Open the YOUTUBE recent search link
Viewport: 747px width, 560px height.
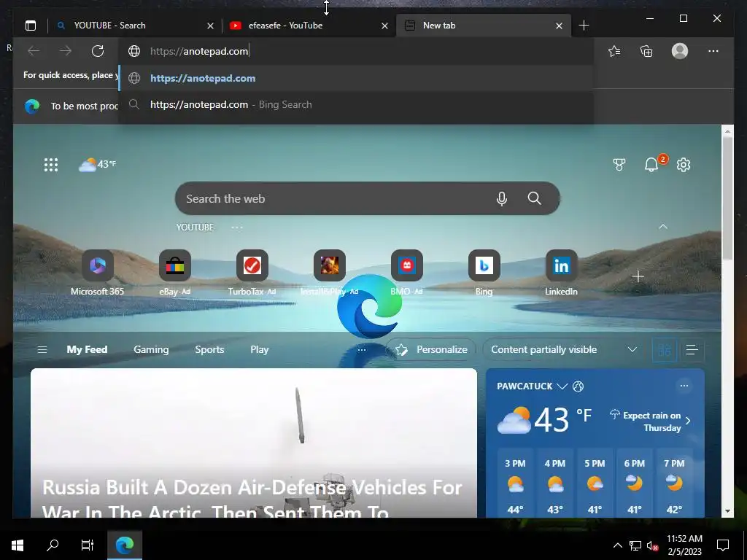195,227
